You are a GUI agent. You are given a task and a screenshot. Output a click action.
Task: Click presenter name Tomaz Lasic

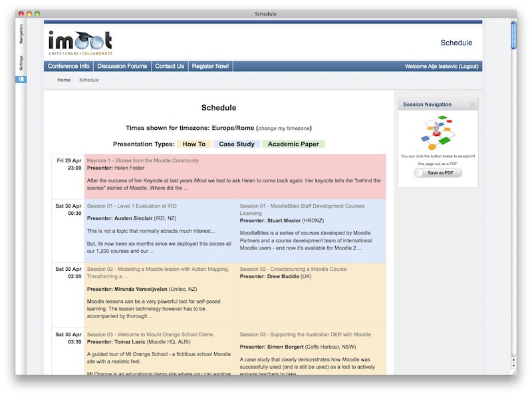(x=130, y=341)
